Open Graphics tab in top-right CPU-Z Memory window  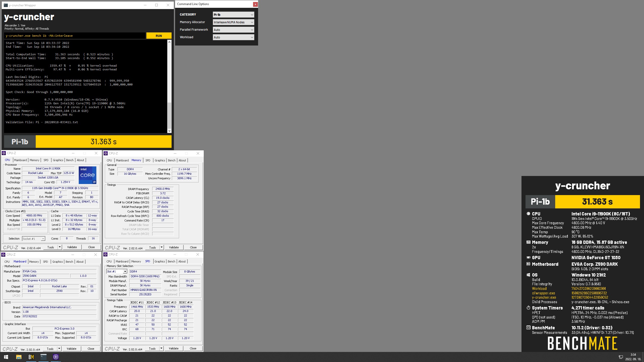(160, 160)
